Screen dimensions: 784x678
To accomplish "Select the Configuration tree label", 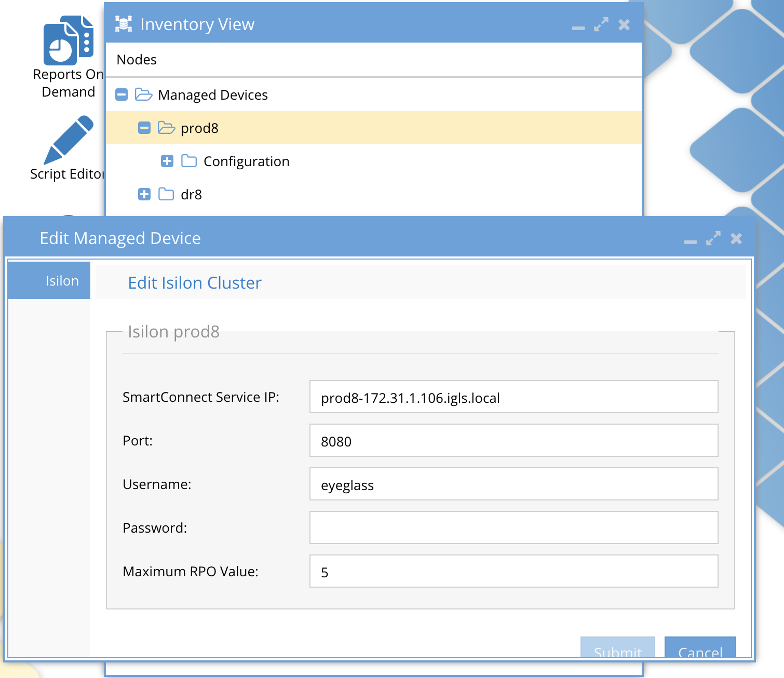I will (x=246, y=161).
